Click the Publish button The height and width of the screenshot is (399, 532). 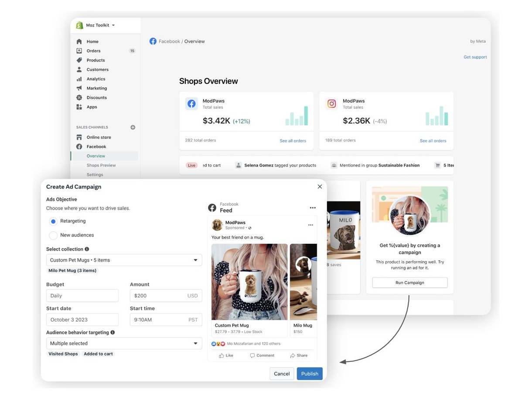click(x=310, y=374)
